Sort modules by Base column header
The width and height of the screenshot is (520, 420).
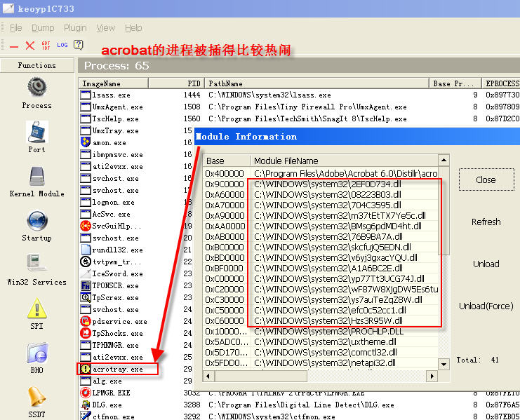point(227,161)
